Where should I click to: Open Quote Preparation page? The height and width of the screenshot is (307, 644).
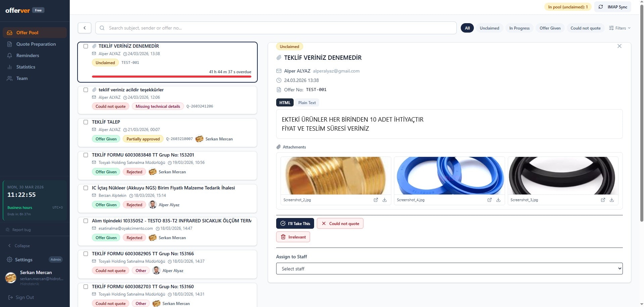pyautogui.click(x=35, y=44)
